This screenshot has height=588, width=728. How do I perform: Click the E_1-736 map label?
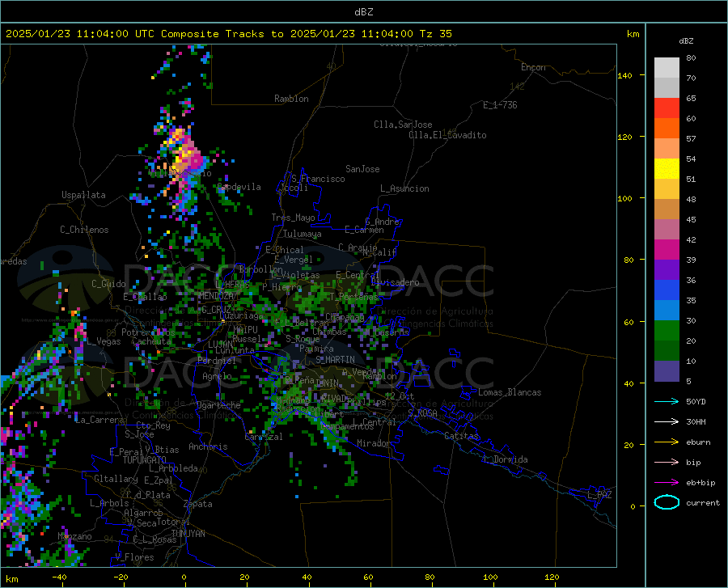pyautogui.click(x=500, y=105)
